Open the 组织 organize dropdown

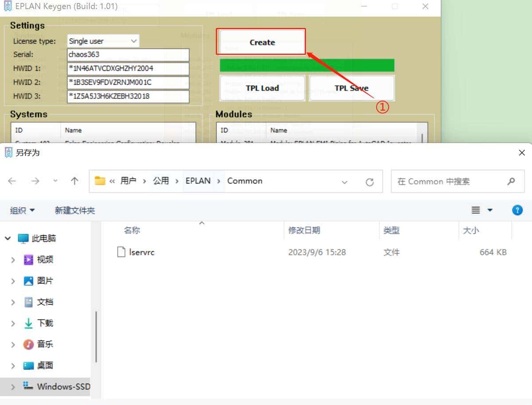coord(22,210)
